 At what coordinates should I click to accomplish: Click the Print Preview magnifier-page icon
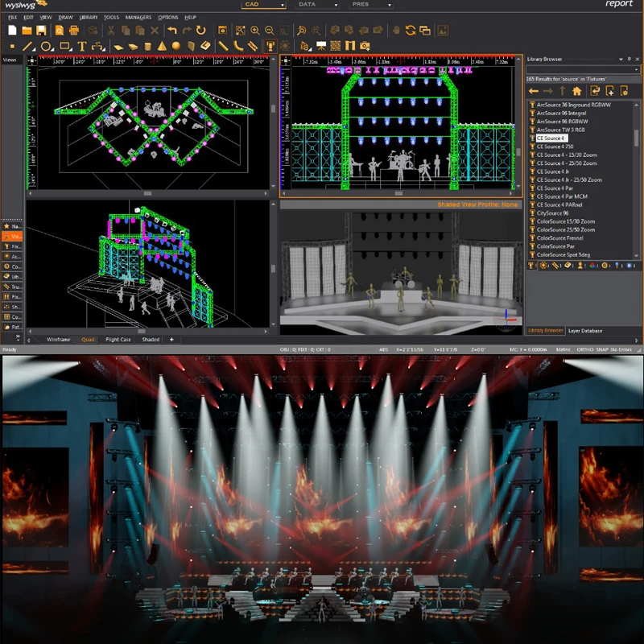tap(60, 31)
